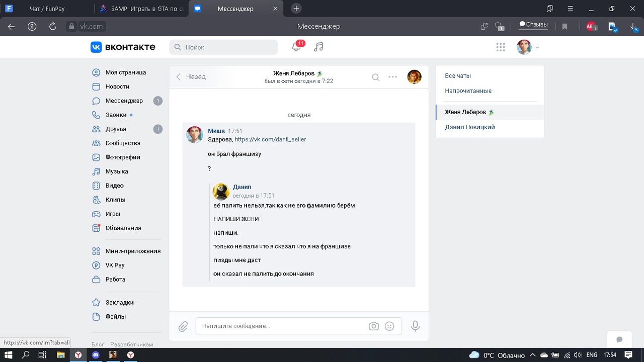The image size is (644, 362).
Task: Open the music note icon in header
Action: (x=318, y=47)
